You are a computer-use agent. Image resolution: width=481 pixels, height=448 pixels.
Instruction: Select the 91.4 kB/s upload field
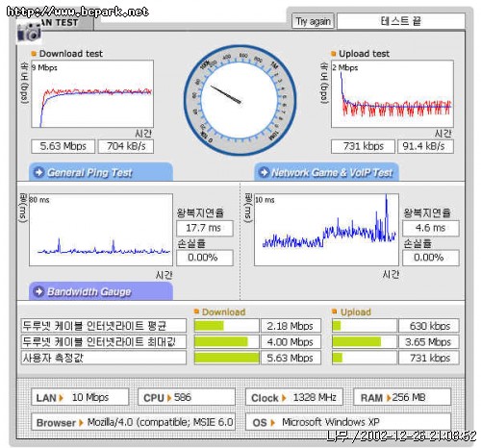click(x=425, y=146)
